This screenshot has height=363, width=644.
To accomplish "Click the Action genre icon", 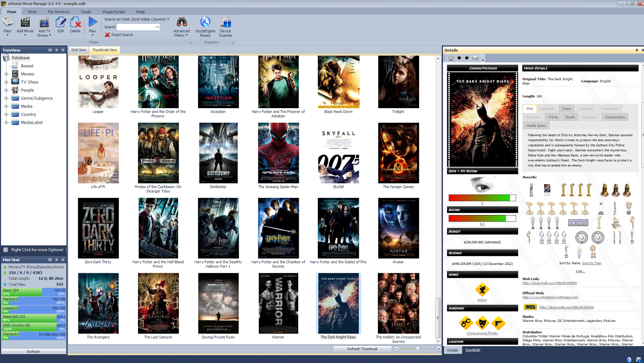I will (x=482, y=289).
